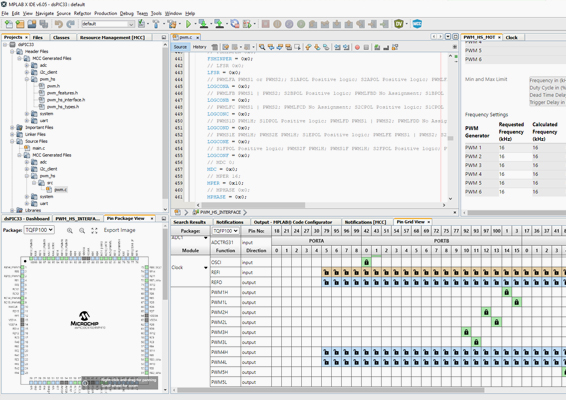This screenshot has height=400, width=566.
Task: Click the Fit to Screen icon in Pin Package View
Action: 94,230
